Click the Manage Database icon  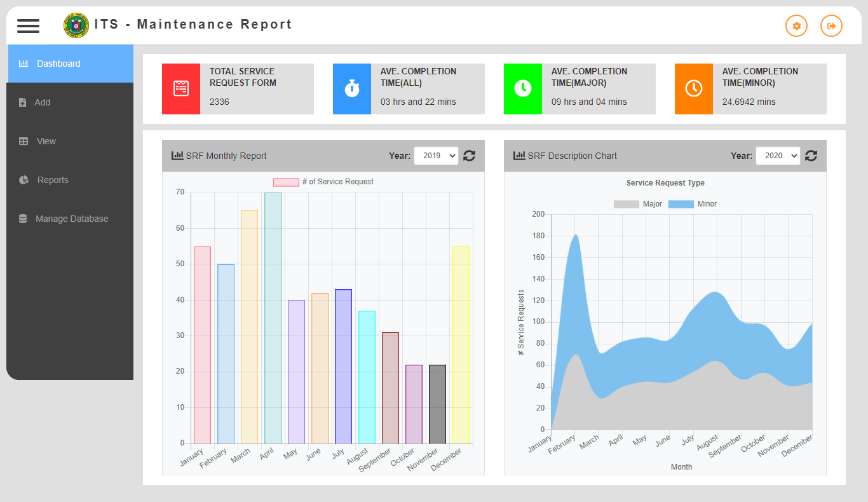(x=23, y=219)
